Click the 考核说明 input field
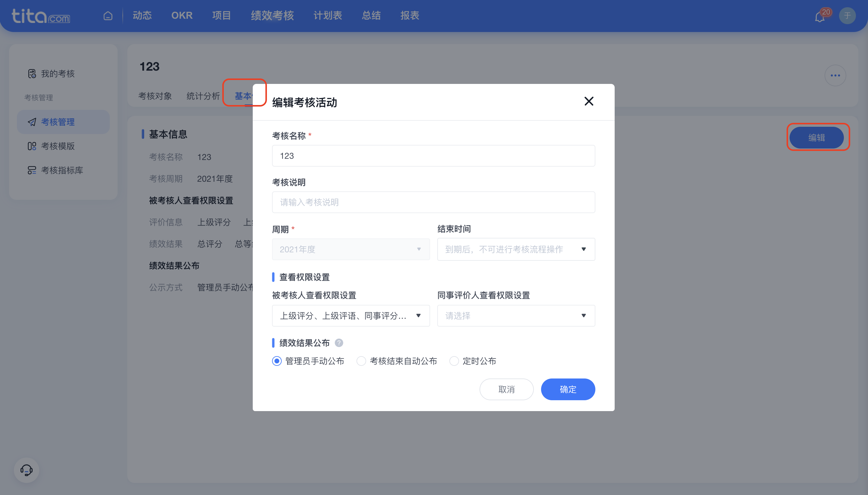Image resolution: width=868 pixels, height=495 pixels. tap(433, 202)
